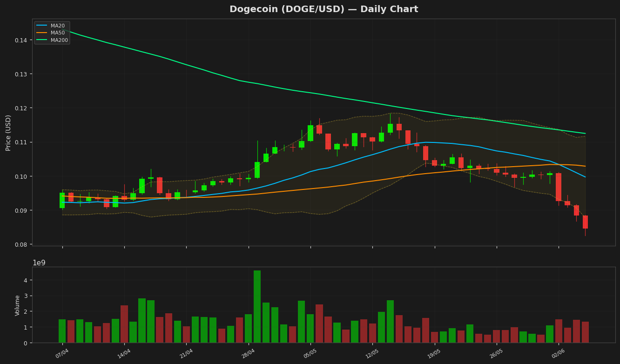Click the 14/04 date label

click(x=124, y=353)
